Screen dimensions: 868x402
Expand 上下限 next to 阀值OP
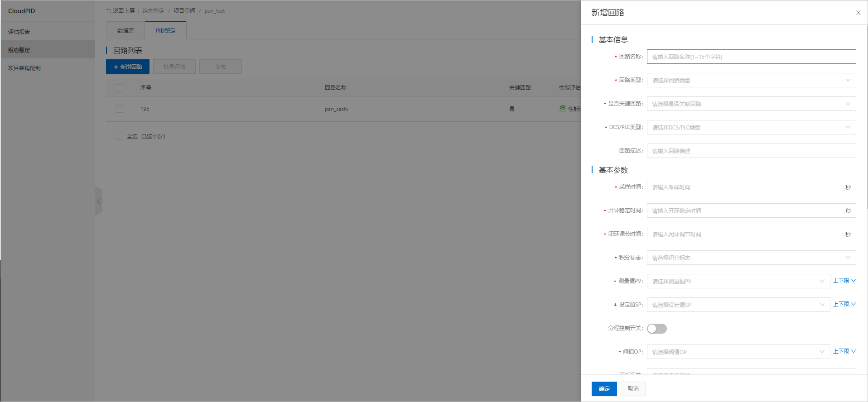[844, 351]
